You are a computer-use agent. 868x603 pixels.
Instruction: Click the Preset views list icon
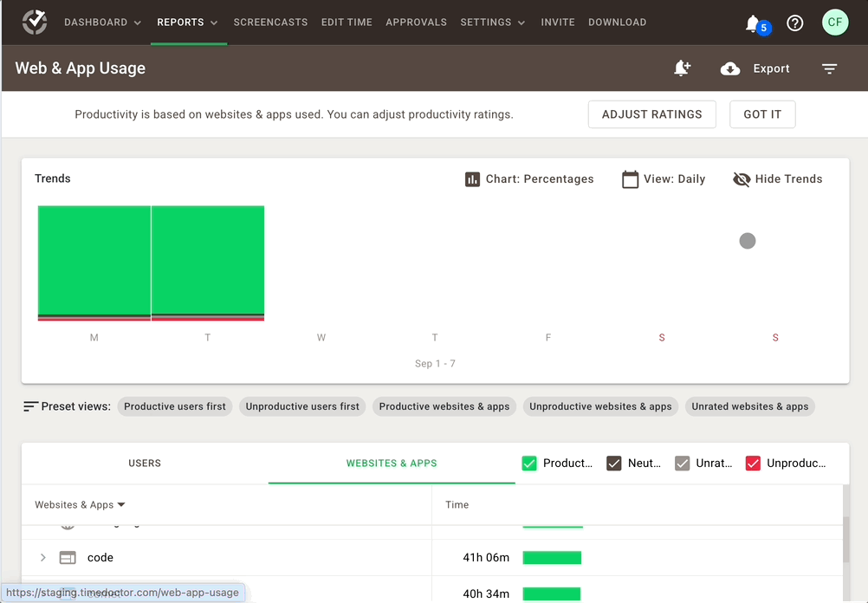[x=30, y=406]
